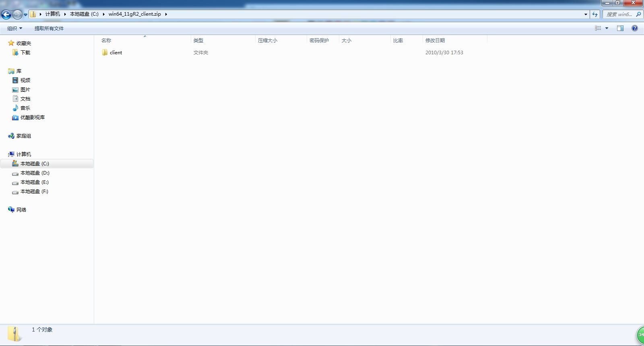Open the 图片 library
Viewport: 644px width, 346px height.
click(x=25, y=89)
